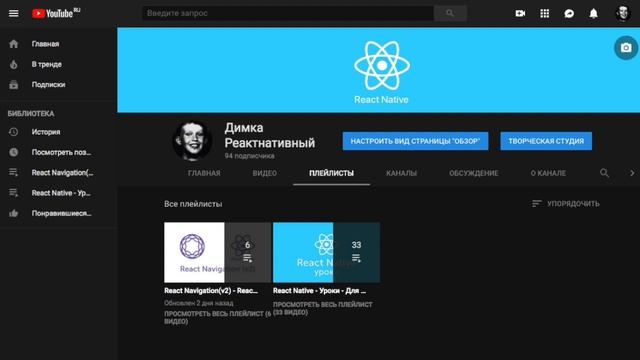This screenshot has width=640, height=360.
Task: Click the Упорядочить sort icon
Action: pyautogui.click(x=536, y=203)
